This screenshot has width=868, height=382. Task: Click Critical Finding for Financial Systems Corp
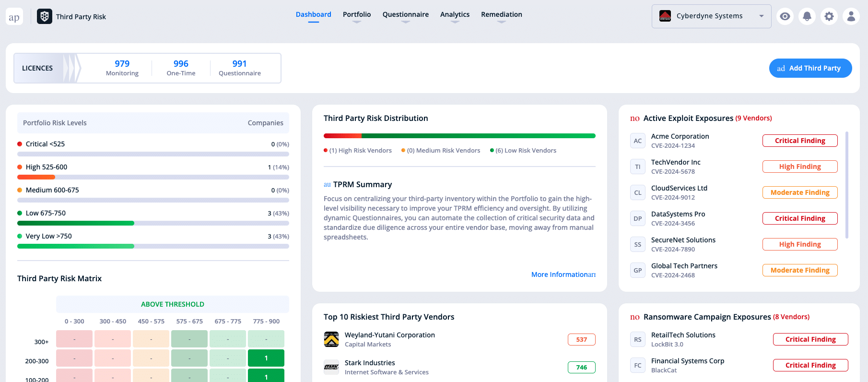(x=810, y=365)
